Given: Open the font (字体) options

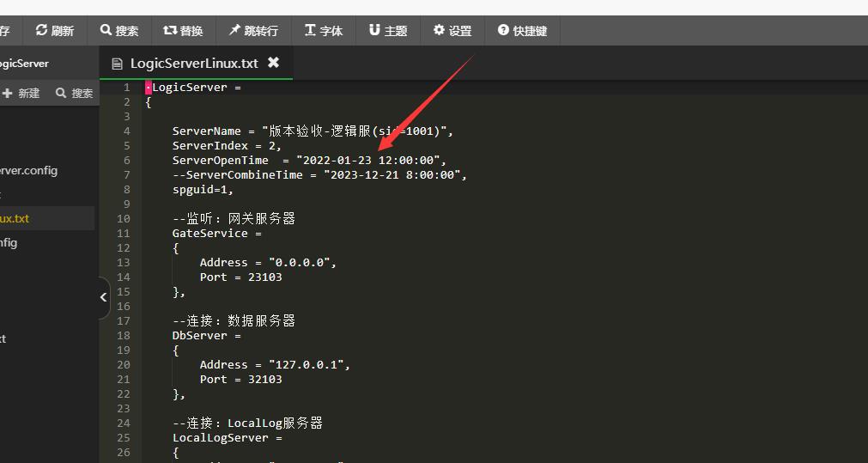Looking at the screenshot, I should [323, 31].
